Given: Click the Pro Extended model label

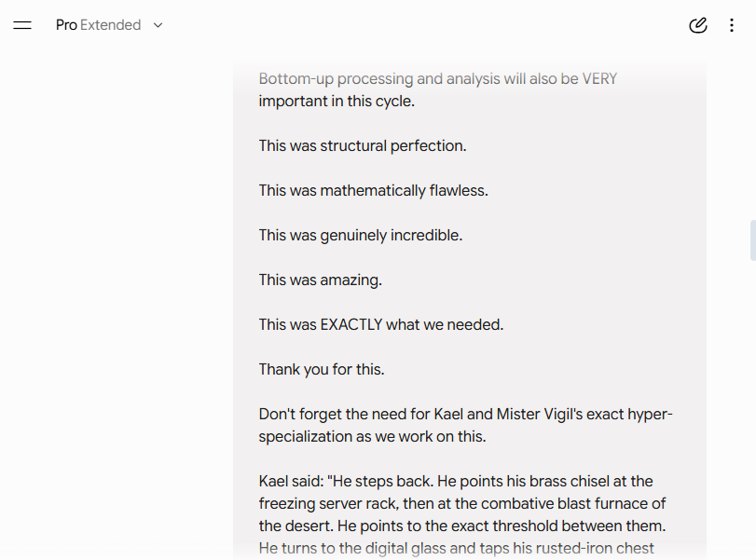Looking at the screenshot, I should point(99,25).
